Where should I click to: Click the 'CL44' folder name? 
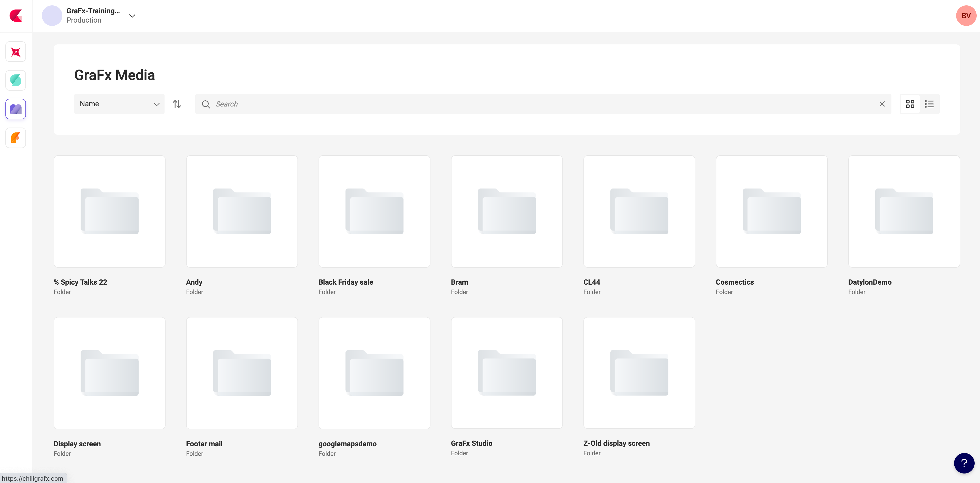592,282
